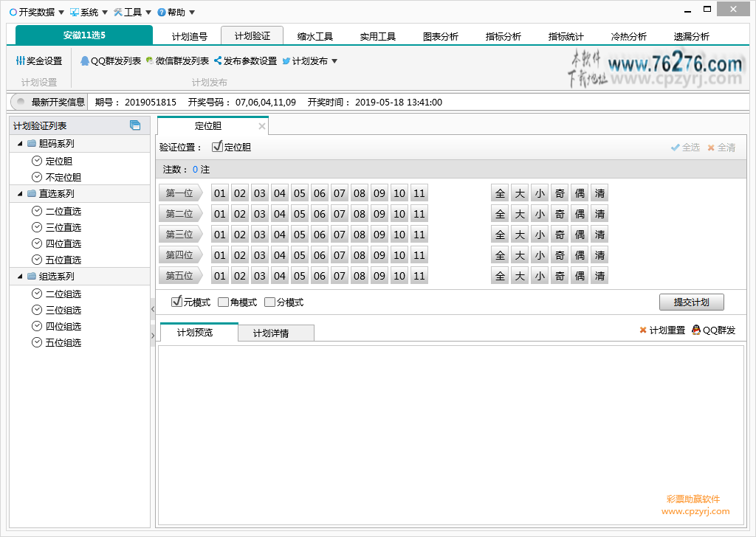Switch to the 冷热分析 tab

tap(628, 36)
